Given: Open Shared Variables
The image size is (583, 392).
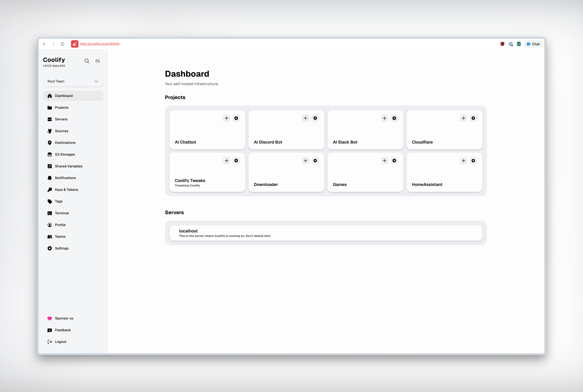Looking at the screenshot, I should tap(68, 166).
